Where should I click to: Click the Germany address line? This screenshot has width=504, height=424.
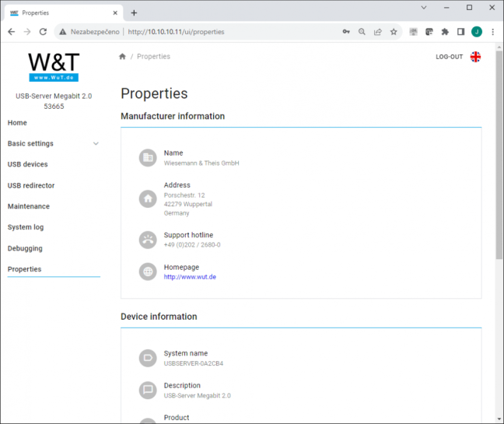[x=177, y=213]
